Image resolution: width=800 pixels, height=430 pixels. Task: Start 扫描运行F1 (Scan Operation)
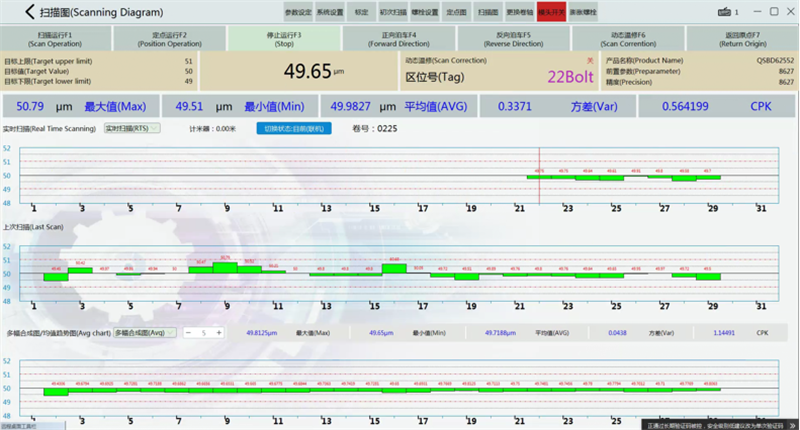pos(56,38)
